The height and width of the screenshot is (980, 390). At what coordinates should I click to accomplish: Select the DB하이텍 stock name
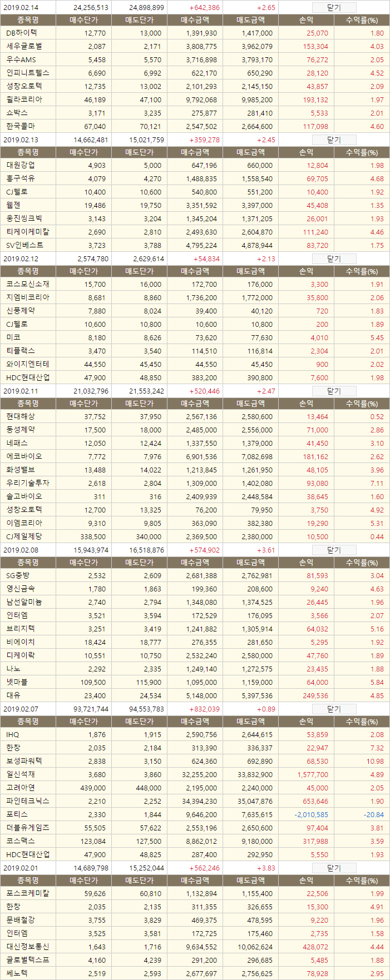click(22, 33)
